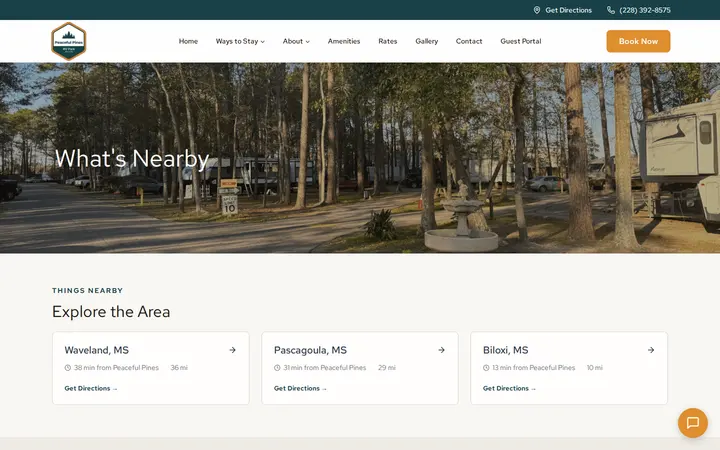Screen dimensions: 720x450
Task: Select the Pascagoula, MS card title
Action: [x=310, y=350]
